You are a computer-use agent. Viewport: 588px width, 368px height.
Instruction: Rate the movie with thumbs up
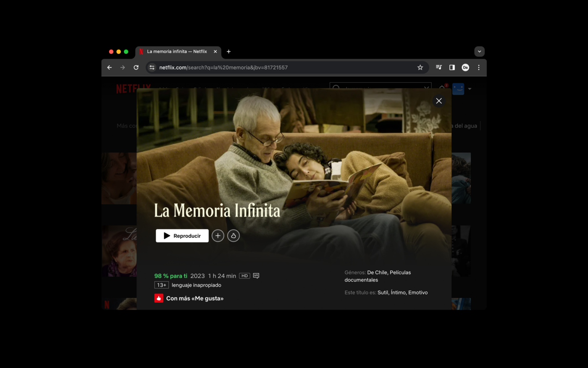[234, 236]
